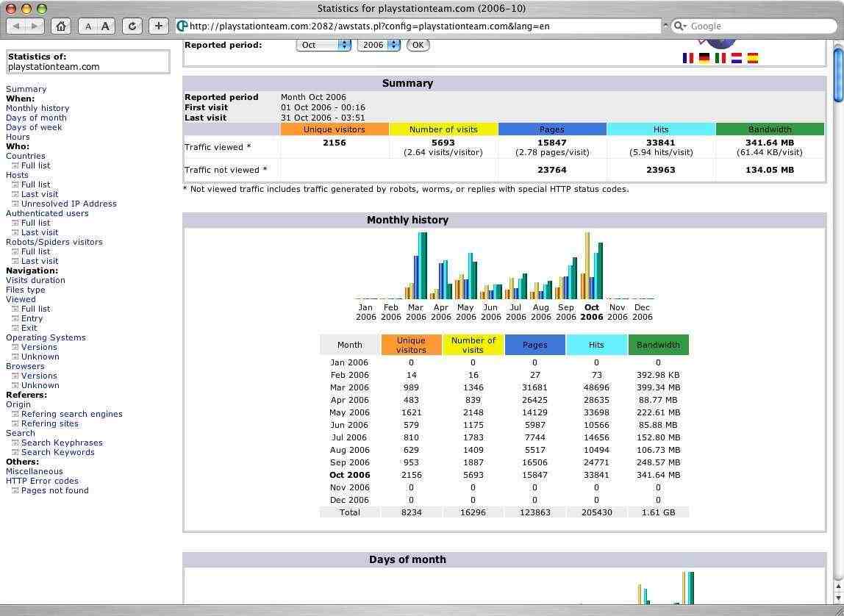844x616 pixels.
Task: Open the Monthly history link in sidebar
Action: tap(37, 108)
